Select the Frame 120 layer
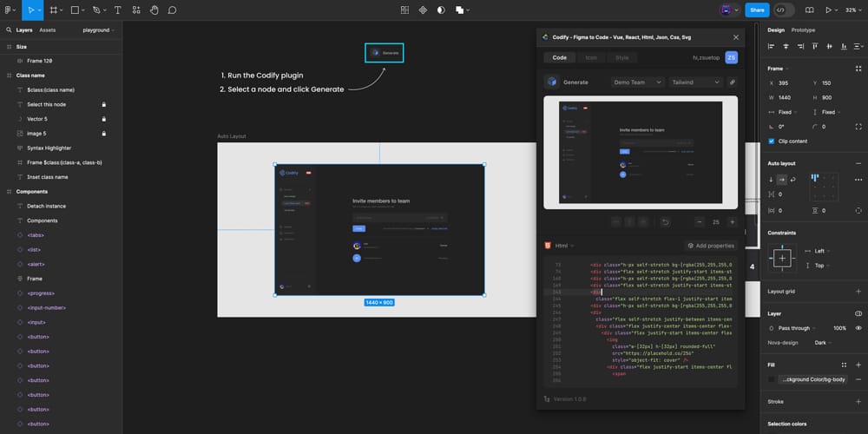Viewport: 868px width, 434px height. pos(39,61)
